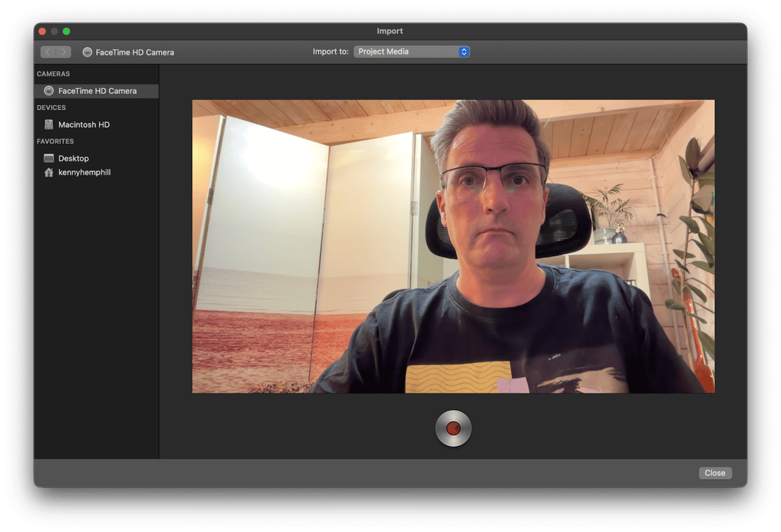The width and height of the screenshot is (781, 532).
Task: Click the live camera preview image
Action: pos(453,246)
